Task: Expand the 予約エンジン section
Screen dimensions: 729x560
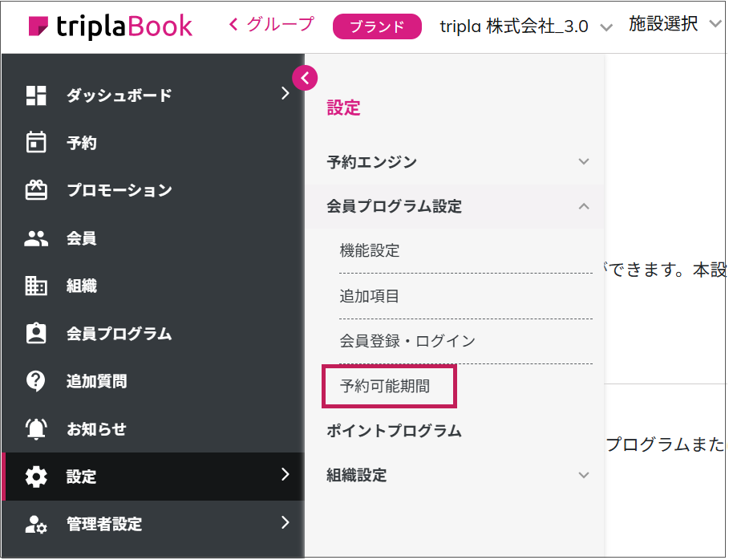Action: [454, 162]
